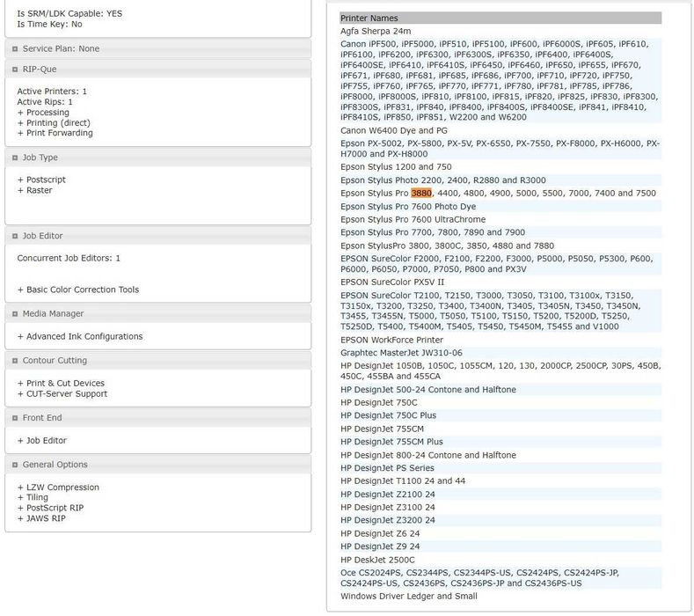Screen dimensions: 694x616
Task: Click HP DesignJet 500-24 Contone and Halftone
Action: click(x=500, y=390)
